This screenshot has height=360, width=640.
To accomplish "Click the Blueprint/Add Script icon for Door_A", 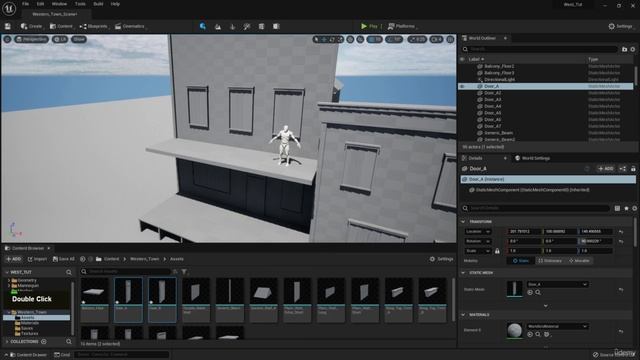I will 622,169.
